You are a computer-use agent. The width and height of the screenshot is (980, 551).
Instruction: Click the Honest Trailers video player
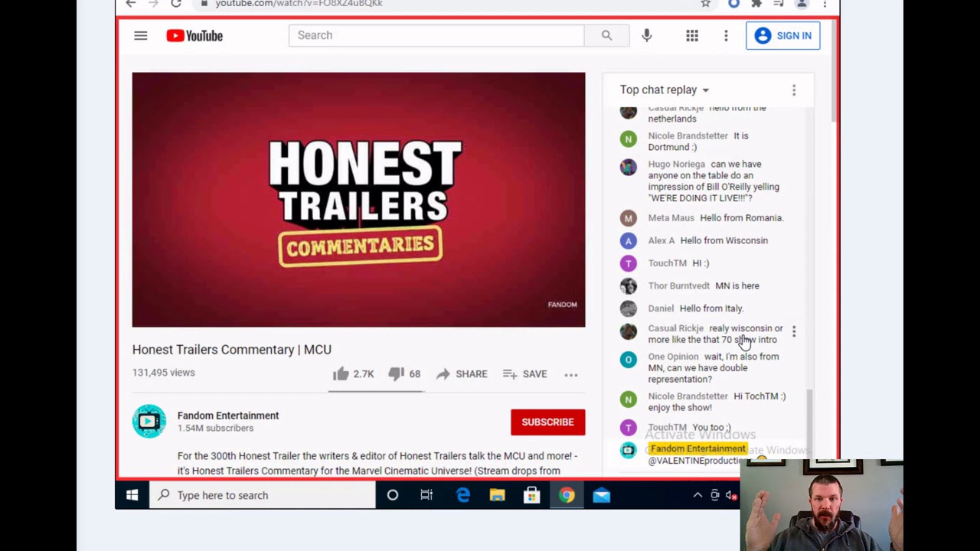click(x=358, y=200)
